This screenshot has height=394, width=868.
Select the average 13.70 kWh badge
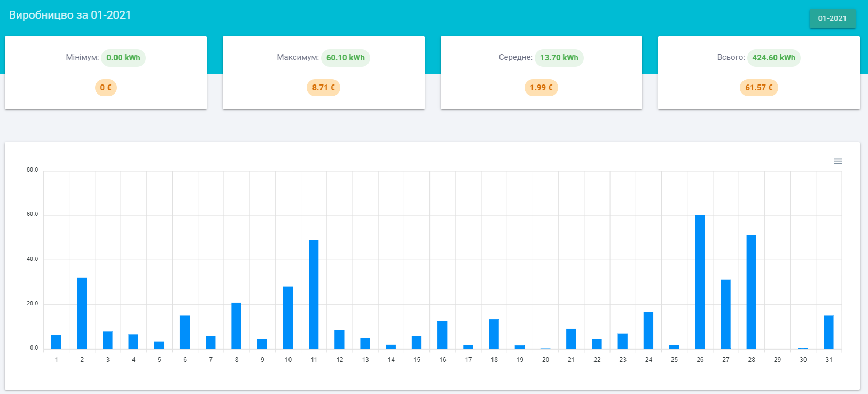(559, 58)
